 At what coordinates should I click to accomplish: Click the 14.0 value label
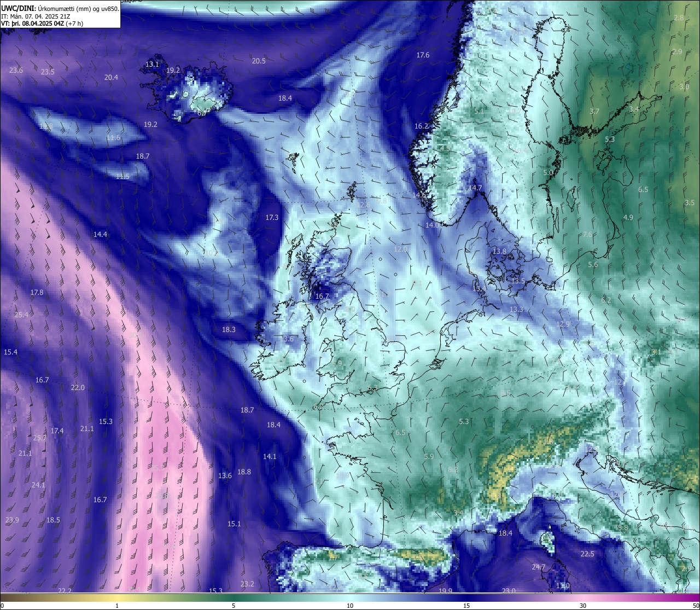point(432,225)
